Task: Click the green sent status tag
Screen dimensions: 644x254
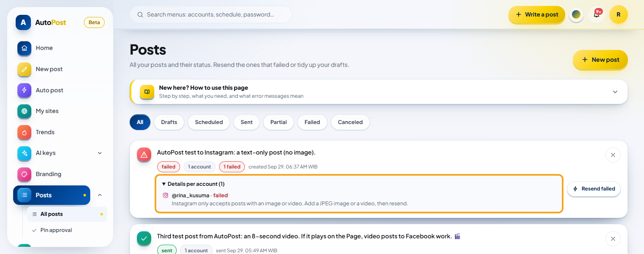Action: (x=167, y=251)
